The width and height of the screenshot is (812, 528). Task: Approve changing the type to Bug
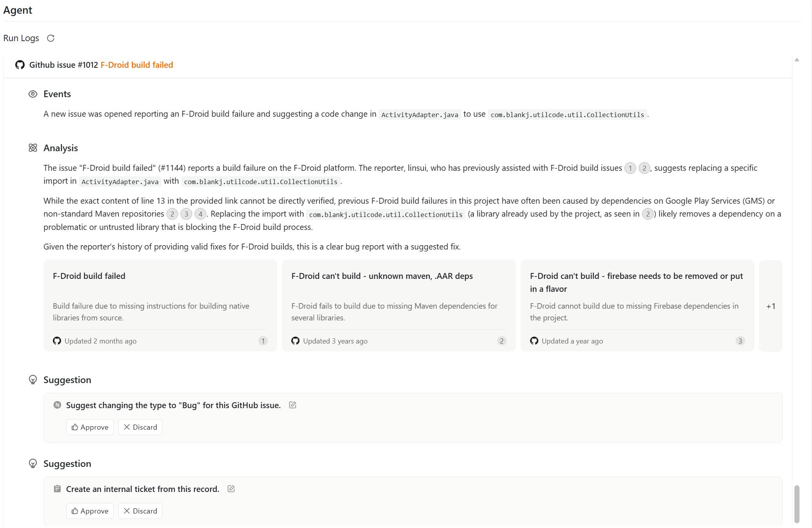coord(90,427)
